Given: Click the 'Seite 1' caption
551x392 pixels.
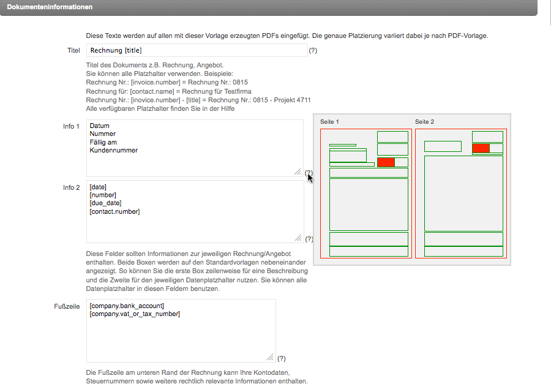Looking at the screenshot, I should (x=329, y=122).
